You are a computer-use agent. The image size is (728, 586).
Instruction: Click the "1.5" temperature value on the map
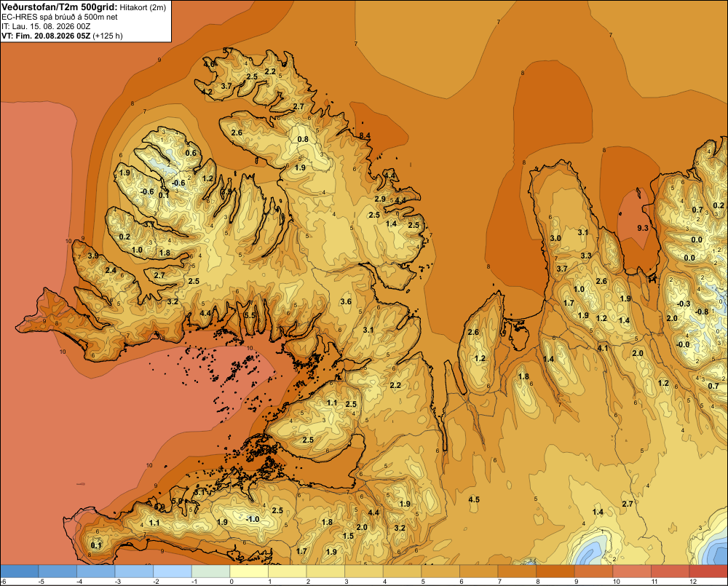[348, 536]
